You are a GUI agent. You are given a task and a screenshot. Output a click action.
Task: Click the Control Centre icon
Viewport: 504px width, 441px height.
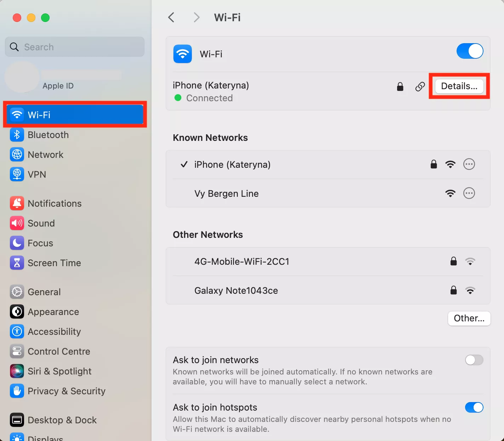17,351
